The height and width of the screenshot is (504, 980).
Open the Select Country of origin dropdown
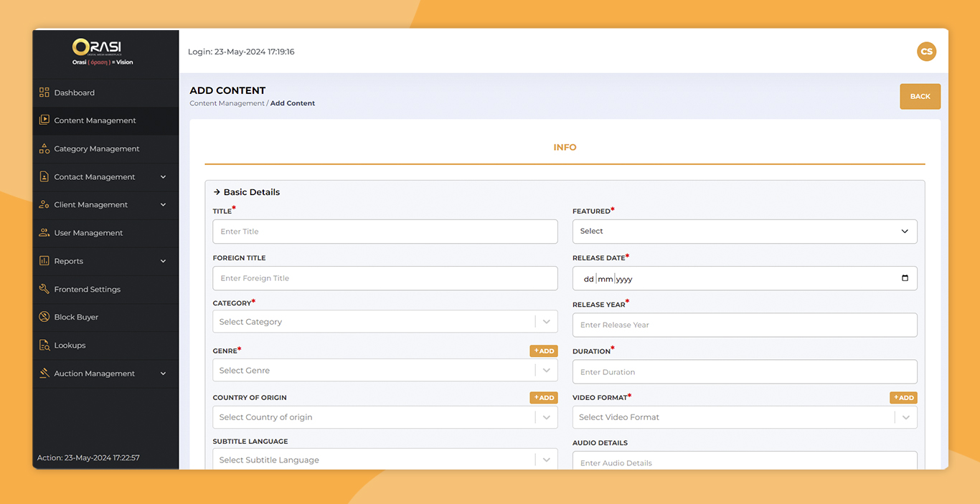pyautogui.click(x=385, y=417)
